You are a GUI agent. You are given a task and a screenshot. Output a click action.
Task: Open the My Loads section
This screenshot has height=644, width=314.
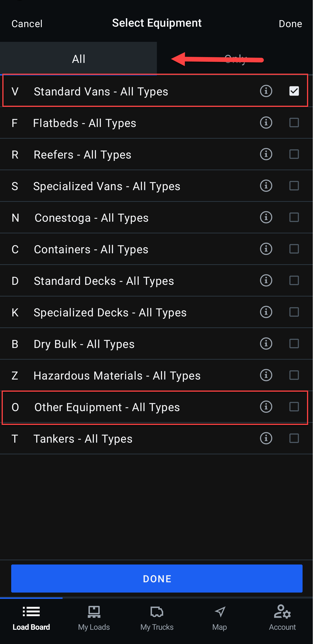(94, 620)
